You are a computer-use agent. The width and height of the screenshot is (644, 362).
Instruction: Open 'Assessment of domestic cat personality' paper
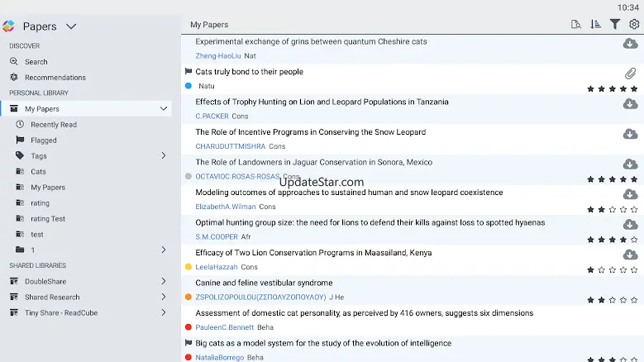pyautogui.click(x=365, y=312)
